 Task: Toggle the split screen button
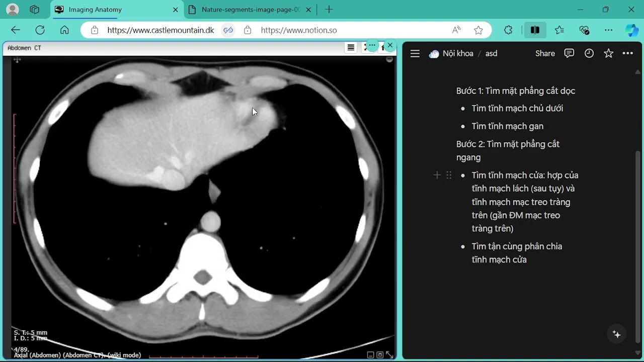pyautogui.click(x=535, y=30)
